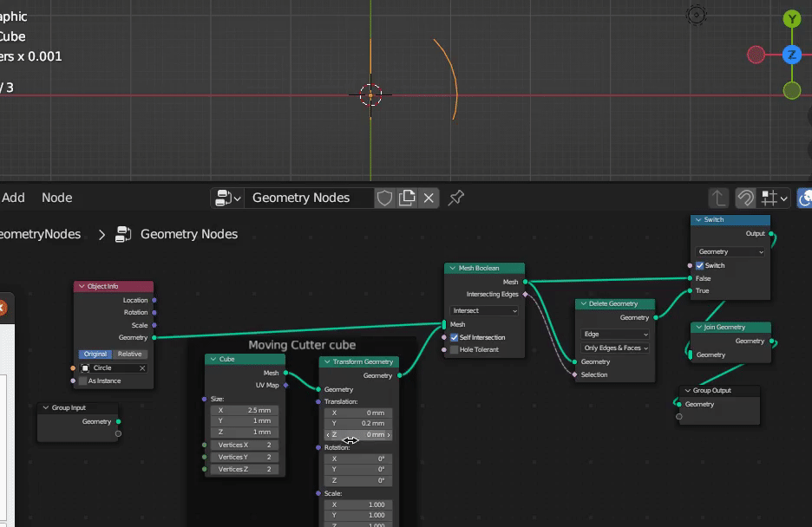Click the Moving Cutter cube frame label

point(302,345)
